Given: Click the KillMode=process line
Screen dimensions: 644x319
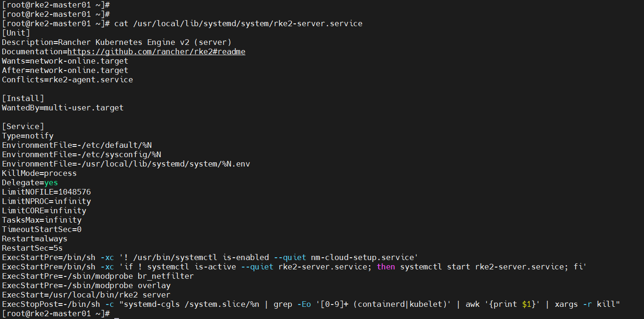Looking at the screenshot, I should click(x=39, y=173).
